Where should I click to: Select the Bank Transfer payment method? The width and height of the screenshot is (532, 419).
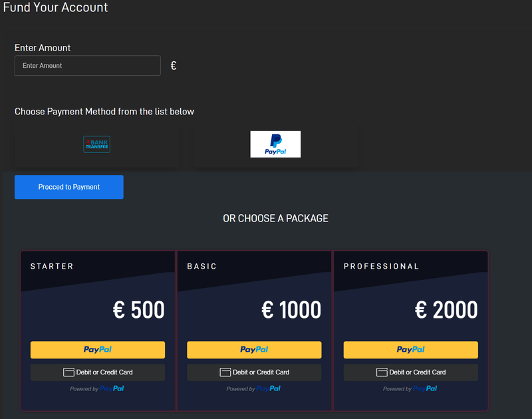[96, 144]
